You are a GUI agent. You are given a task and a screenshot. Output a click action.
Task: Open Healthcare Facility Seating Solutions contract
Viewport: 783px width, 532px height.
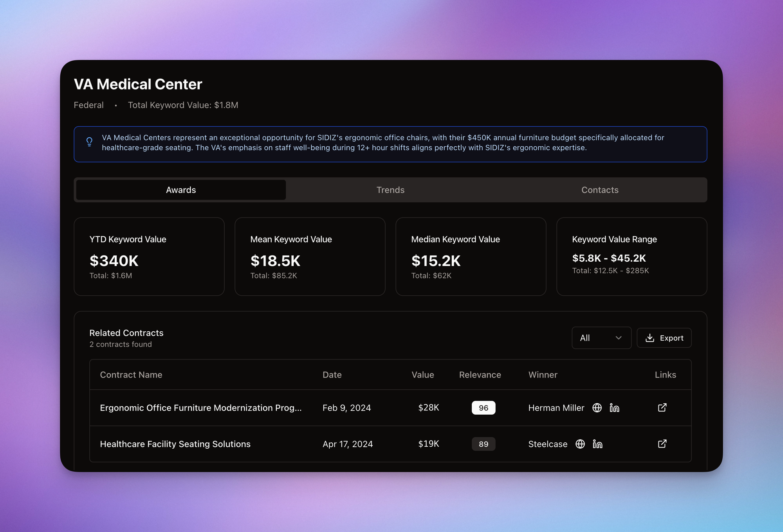point(175,444)
